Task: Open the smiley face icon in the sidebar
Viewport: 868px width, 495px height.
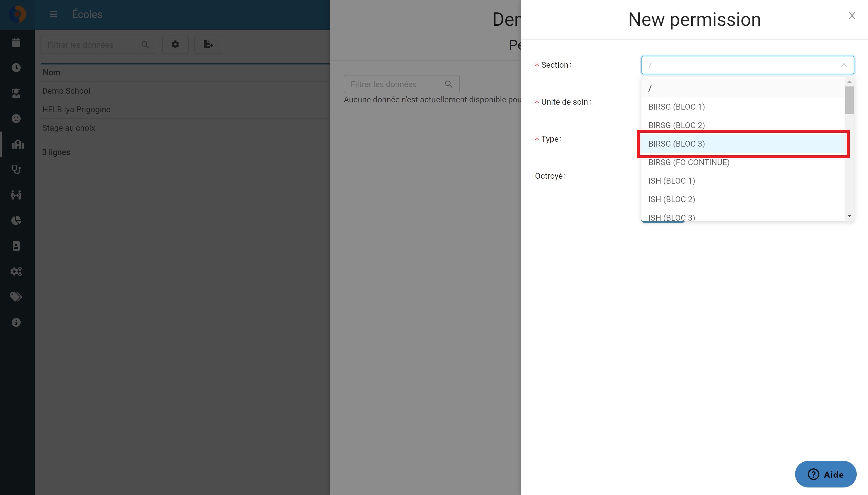Action: pyautogui.click(x=16, y=119)
